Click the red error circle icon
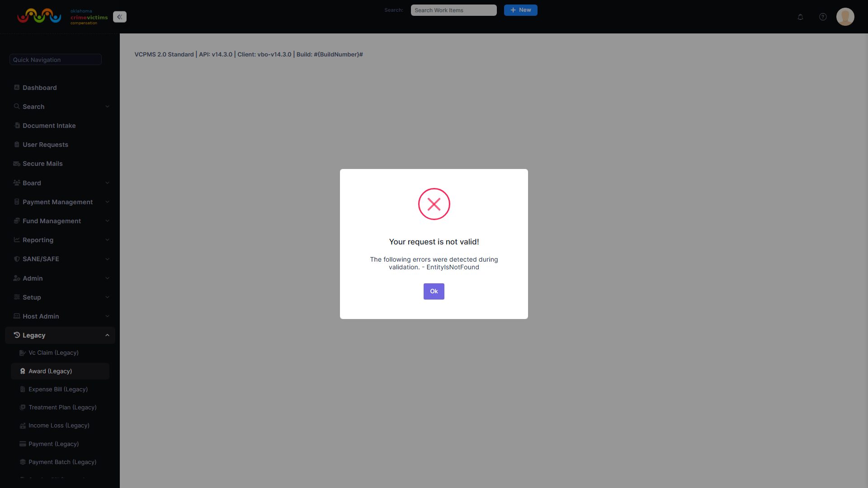 tap(434, 204)
